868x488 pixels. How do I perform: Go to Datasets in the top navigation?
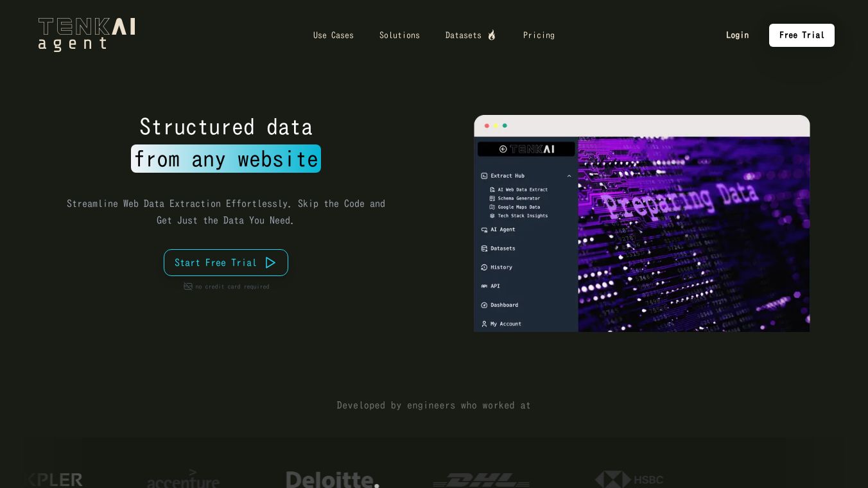click(471, 35)
